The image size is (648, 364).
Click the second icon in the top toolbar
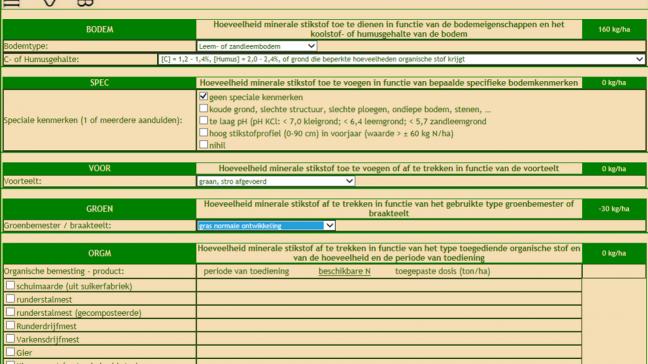pos(49,2)
